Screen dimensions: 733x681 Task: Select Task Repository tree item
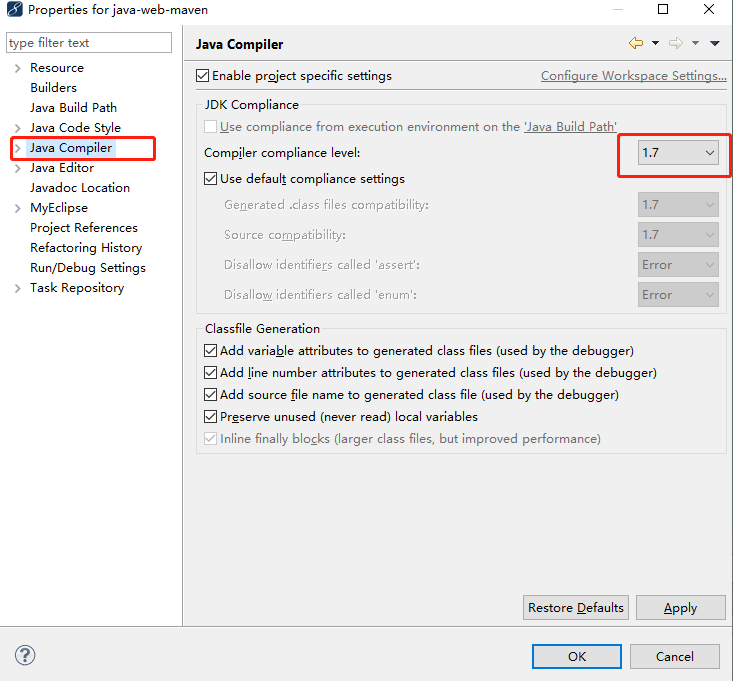[x=77, y=288]
